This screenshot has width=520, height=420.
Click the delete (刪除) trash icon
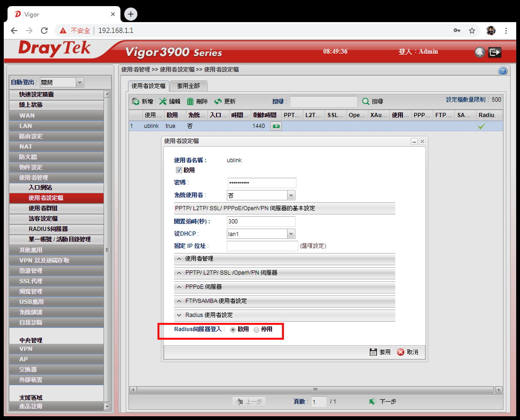pyautogui.click(x=190, y=101)
